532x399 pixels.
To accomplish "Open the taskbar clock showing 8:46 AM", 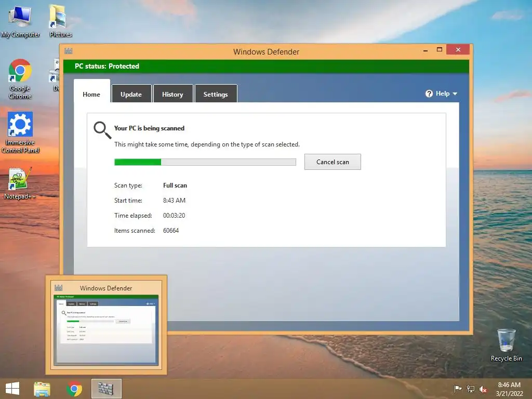I will (509, 389).
